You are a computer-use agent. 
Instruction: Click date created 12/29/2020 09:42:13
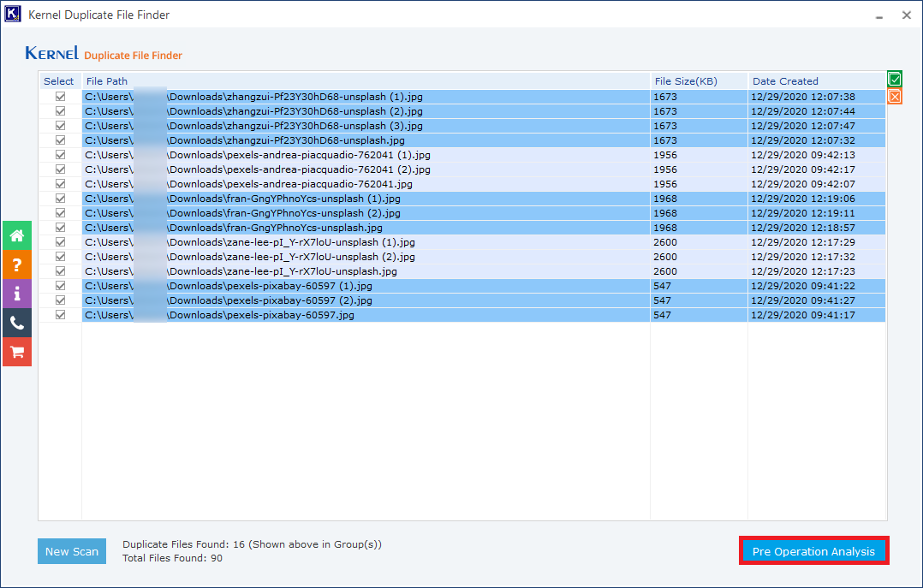pos(803,155)
